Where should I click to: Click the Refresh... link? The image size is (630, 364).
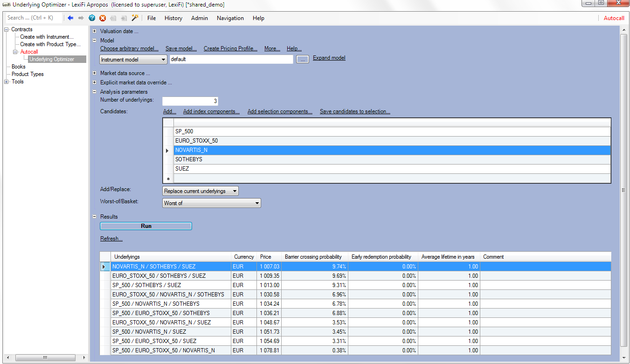pyautogui.click(x=111, y=239)
